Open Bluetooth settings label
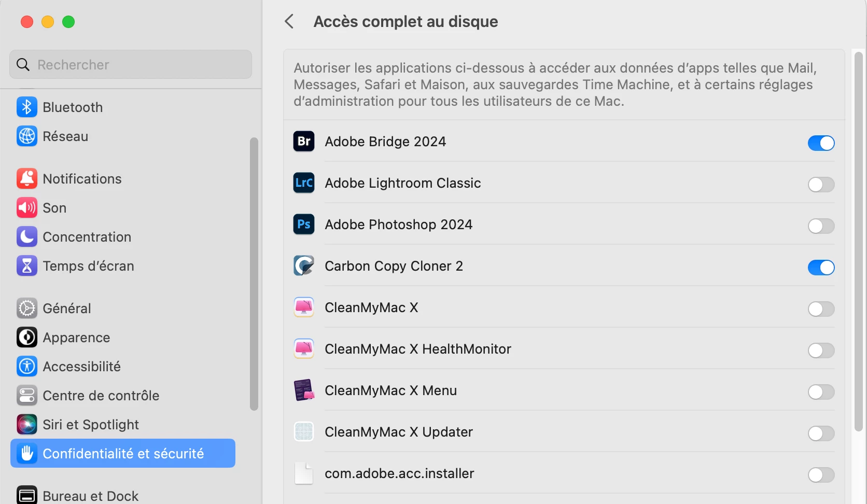867x504 pixels. [x=73, y=107]
